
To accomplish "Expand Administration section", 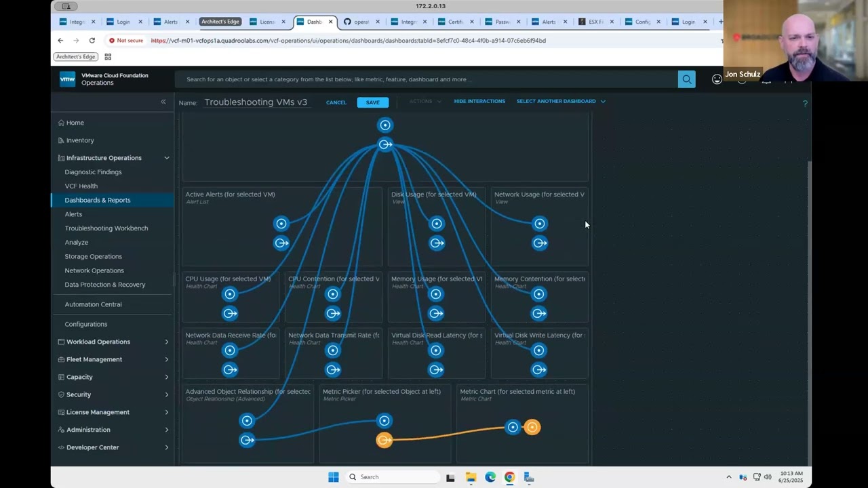I will (x=166, y=430).
